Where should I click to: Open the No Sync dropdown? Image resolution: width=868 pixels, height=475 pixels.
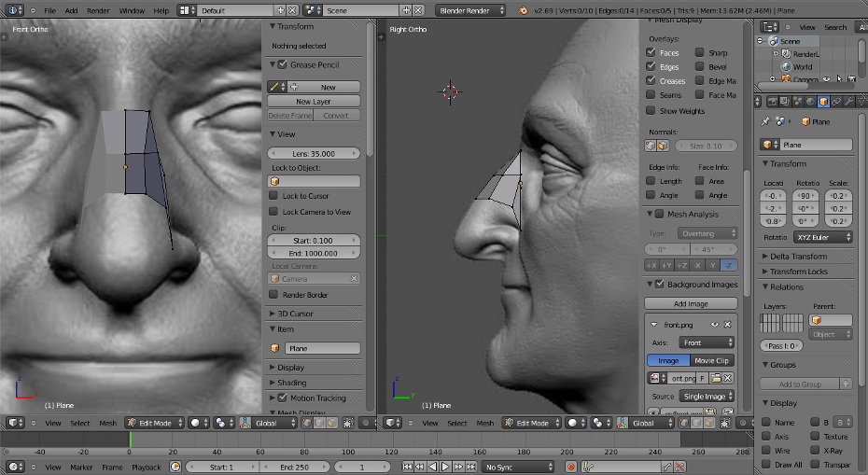(x=518, y=468)
